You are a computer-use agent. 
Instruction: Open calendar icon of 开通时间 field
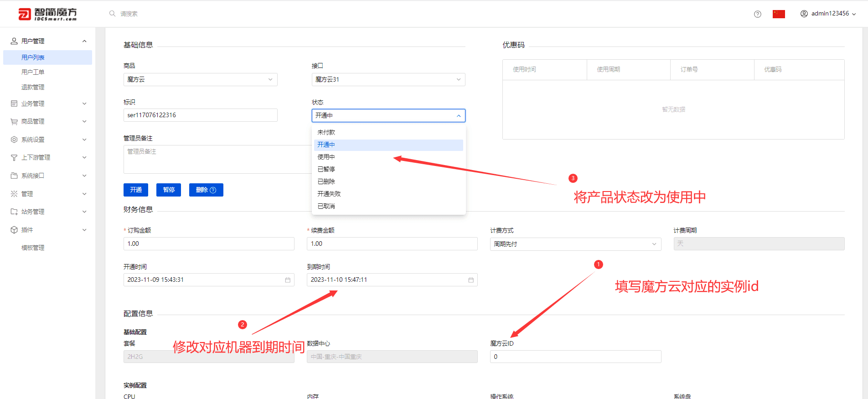tap(288, 280)
